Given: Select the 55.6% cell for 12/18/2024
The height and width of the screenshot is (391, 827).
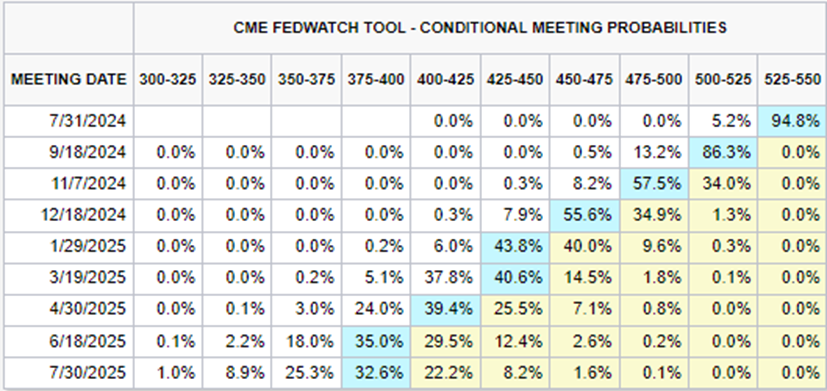Looking at the screenshot, I should (584, 215).
